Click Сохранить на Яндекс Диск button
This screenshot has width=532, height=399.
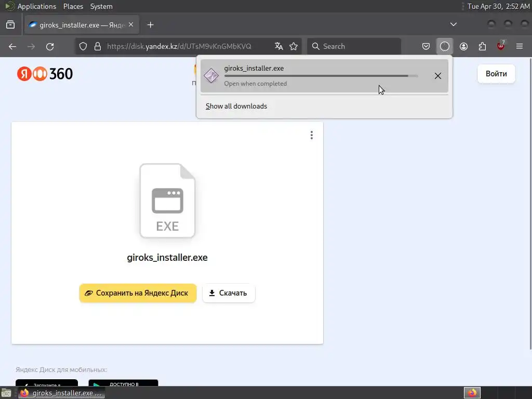pos(138,293)
